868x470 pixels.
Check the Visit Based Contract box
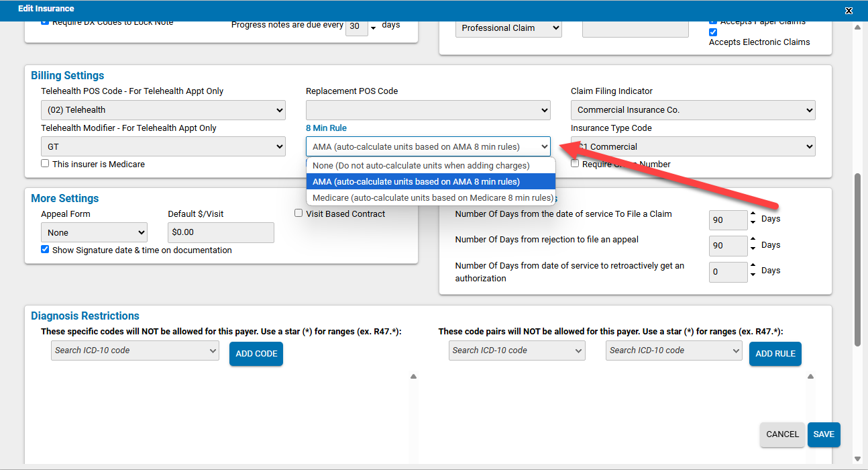pos(298,213)
